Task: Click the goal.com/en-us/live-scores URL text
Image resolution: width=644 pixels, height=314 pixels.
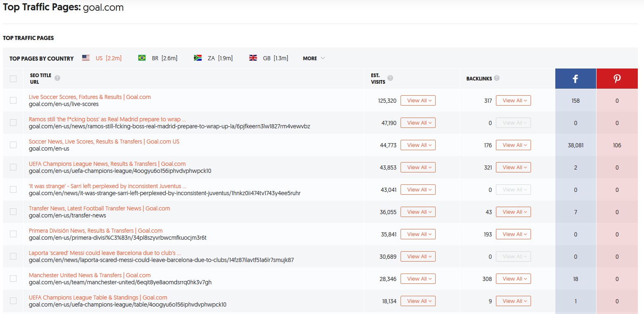Action: tap(64, 104)
